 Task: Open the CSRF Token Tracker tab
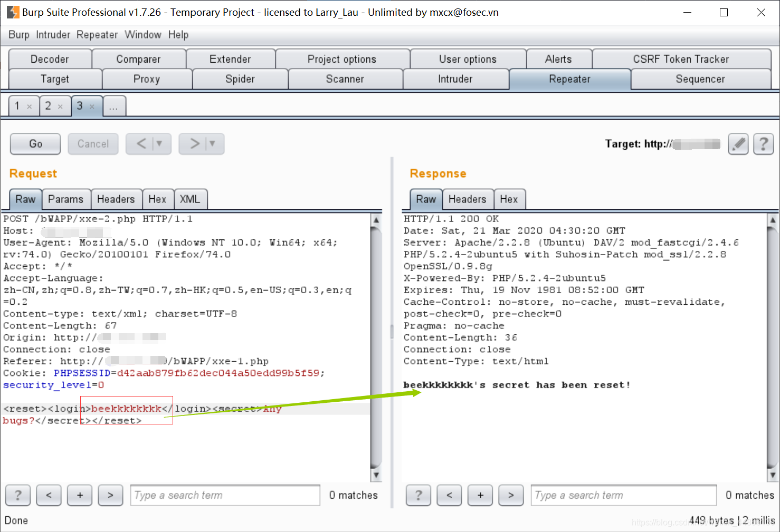point(681,59)
